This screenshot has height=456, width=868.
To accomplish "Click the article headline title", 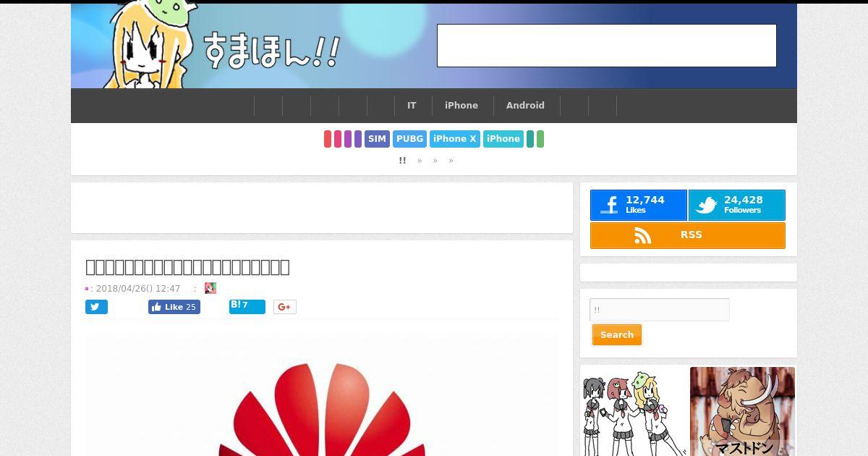I will pyautogui.click(x=187, y=267).
